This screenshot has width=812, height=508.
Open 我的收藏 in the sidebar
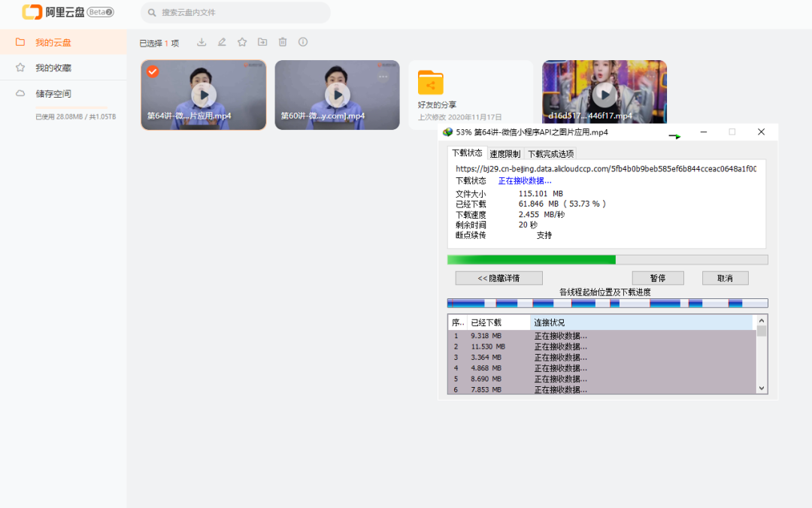[53, 68]
